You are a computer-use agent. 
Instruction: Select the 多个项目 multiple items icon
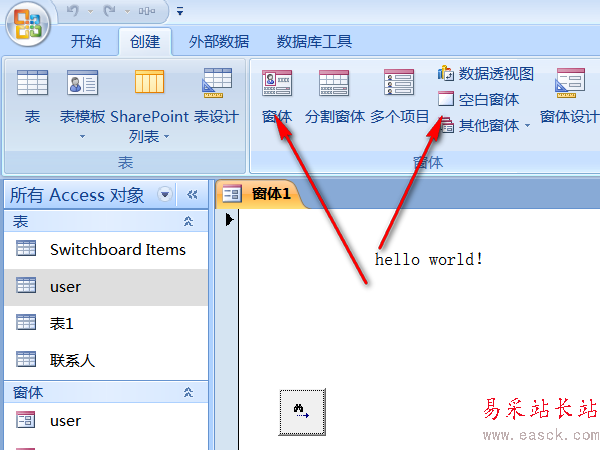tap(399, 82)
